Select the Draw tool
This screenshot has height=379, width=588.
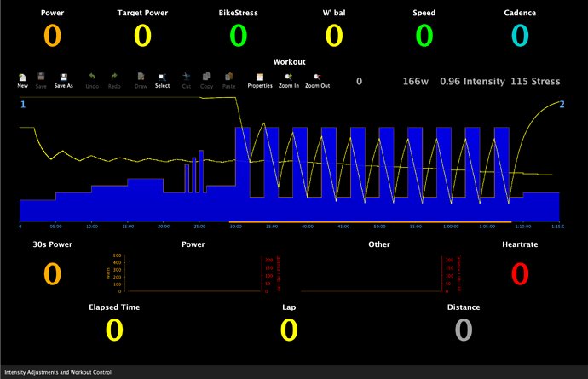coord(141,77)
